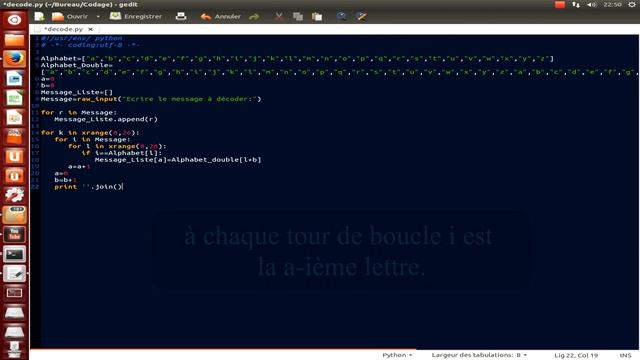Click the Message_Liste.append(r) line
Screen dimensions: 640x360
106,120
